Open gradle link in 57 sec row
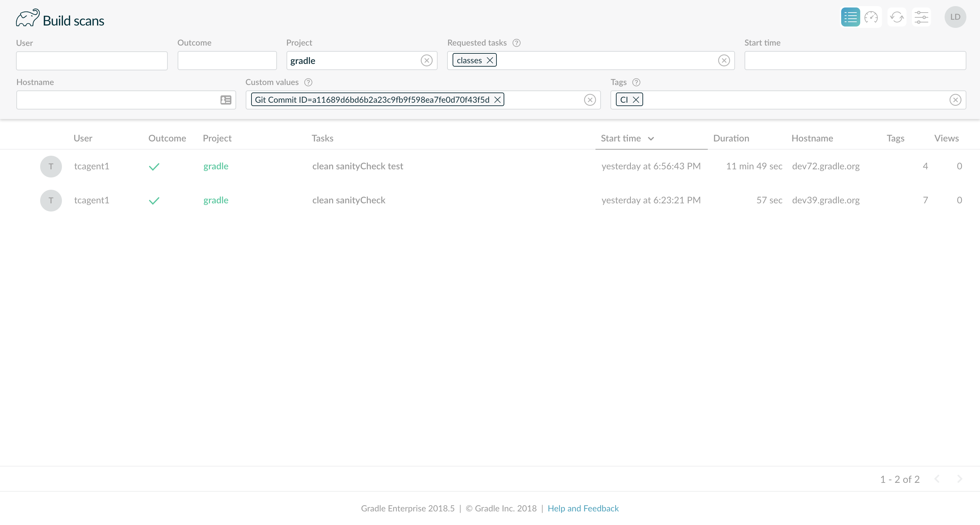 pos(216,200)
